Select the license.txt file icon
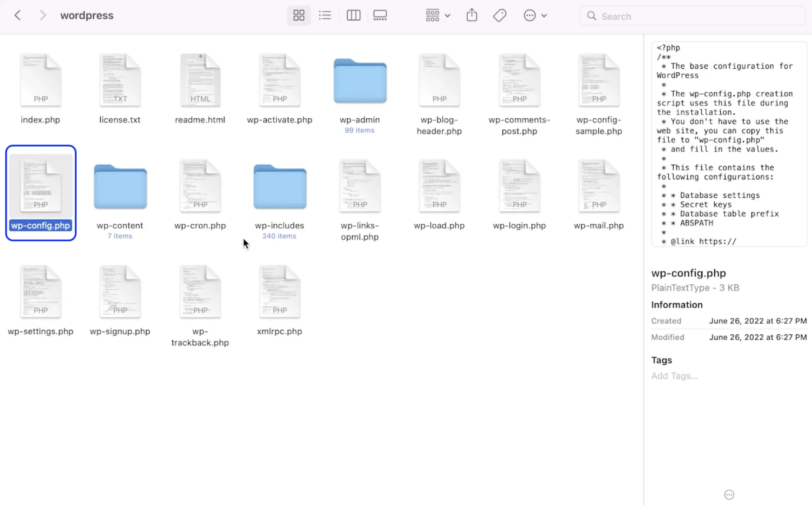This screenshot has width=812, height=505. (120, 80)
